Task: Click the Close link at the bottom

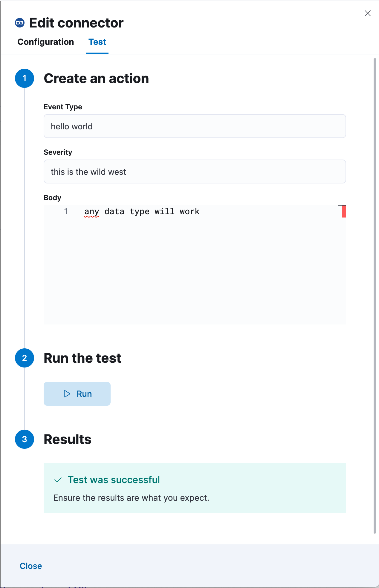Action: coord(30,566)
